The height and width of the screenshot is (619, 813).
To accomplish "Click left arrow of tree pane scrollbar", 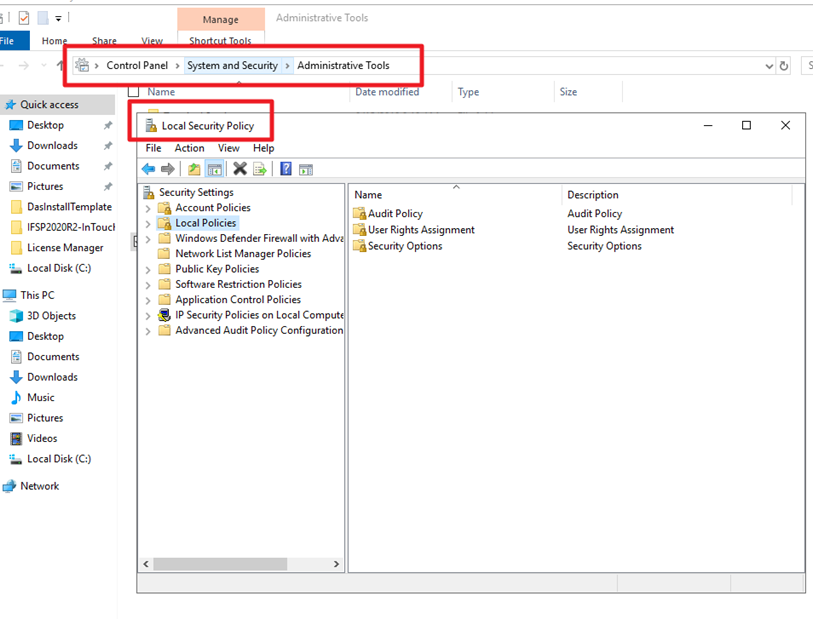I will coord(146,564).
